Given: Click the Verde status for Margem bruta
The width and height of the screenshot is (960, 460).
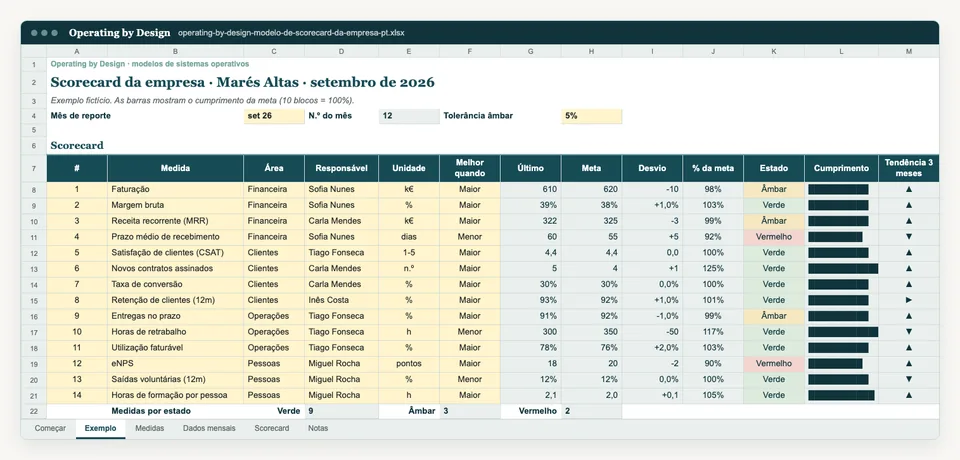Looking at the screenshot, I should point(774,205).
